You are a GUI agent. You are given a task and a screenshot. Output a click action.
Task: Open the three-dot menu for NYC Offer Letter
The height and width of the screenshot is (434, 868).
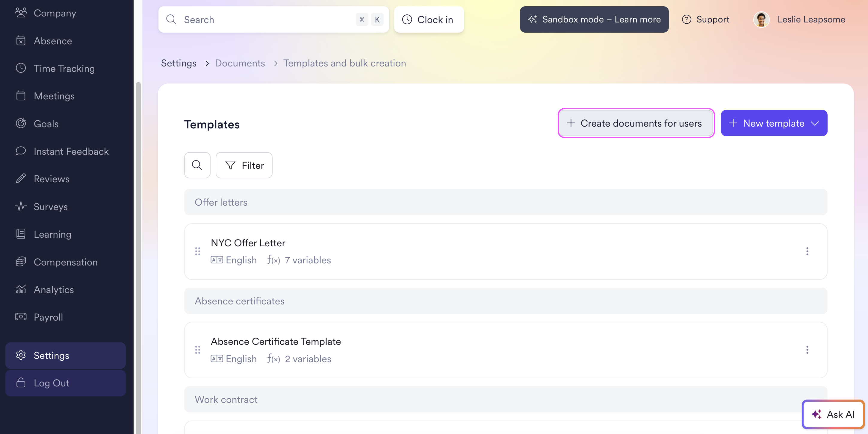click(807, 251)
